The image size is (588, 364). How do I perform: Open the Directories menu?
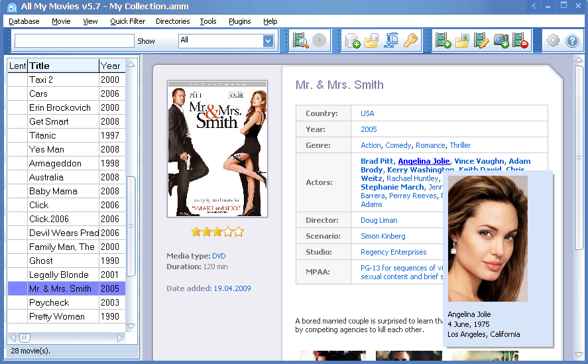(x=173, y=21)
